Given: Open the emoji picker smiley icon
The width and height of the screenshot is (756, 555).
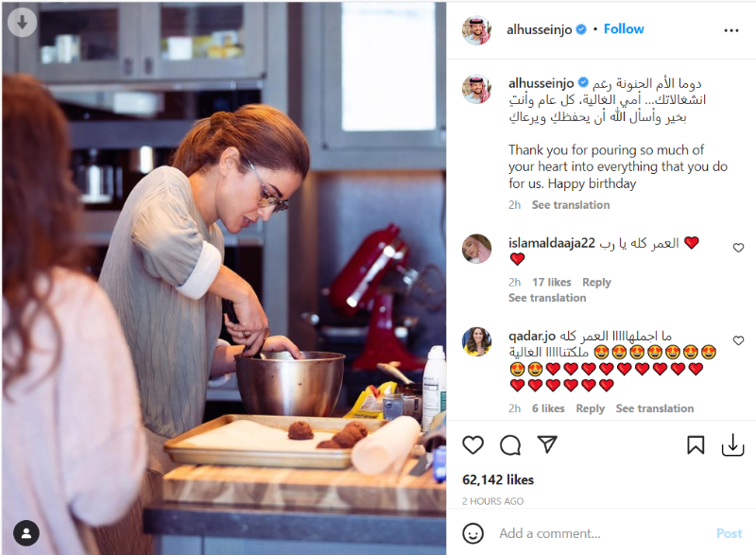Looking at the screenshot, I should click(x=472, y=533).
